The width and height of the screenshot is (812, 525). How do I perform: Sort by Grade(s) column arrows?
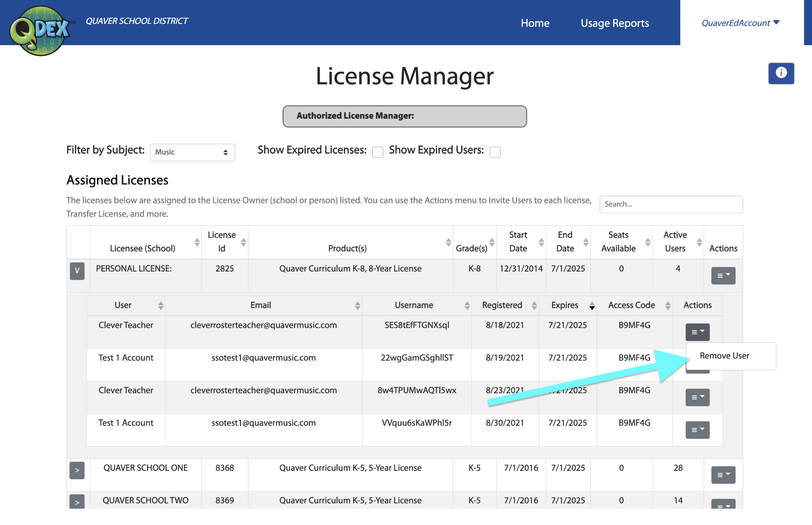pyautogui.click(x=492, y=242)
